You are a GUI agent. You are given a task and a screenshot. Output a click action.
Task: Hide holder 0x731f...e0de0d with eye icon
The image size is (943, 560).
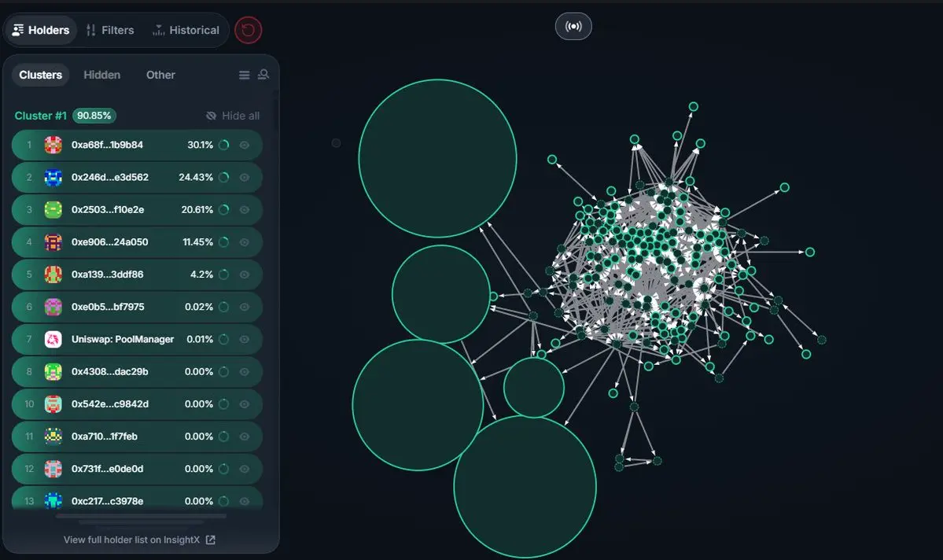point(244,470)
